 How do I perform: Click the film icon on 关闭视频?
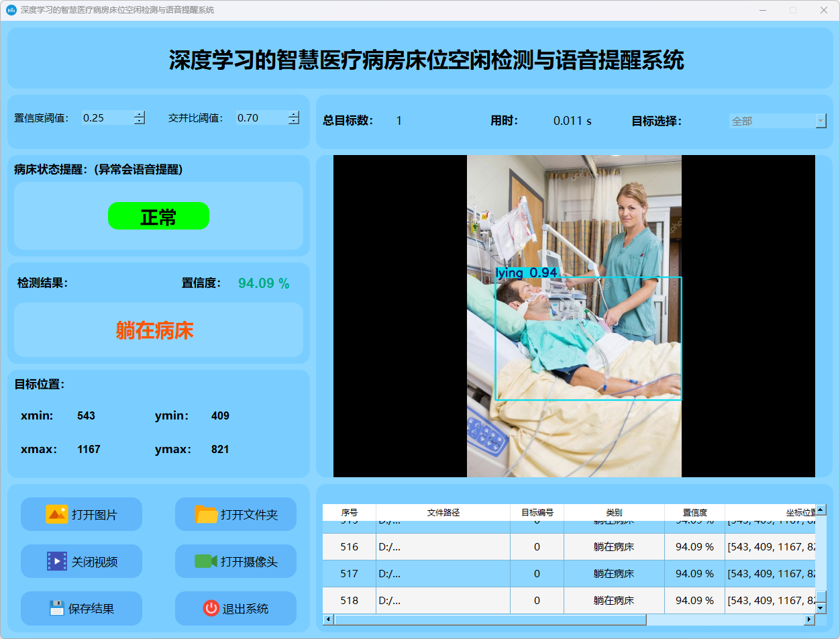coord(56,561)
